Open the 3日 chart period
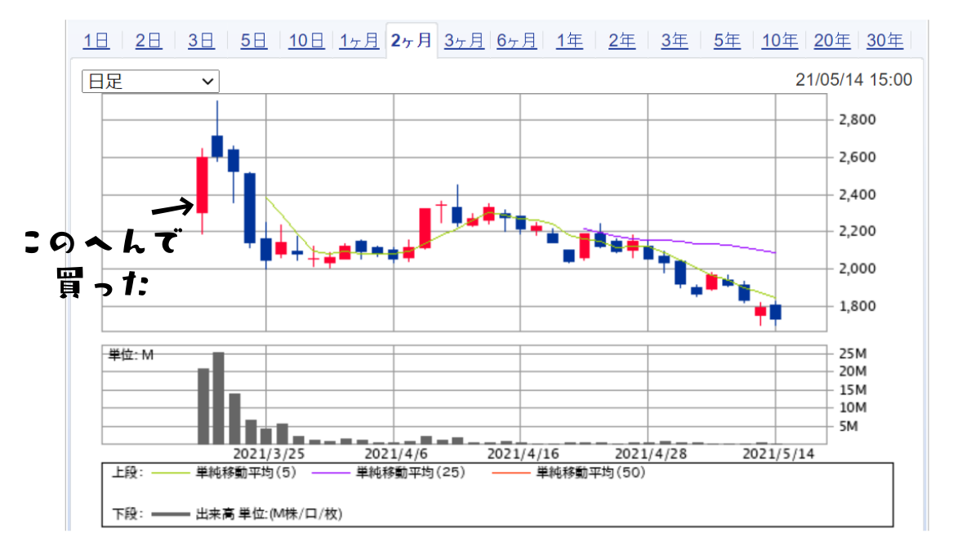980x551 pixels. pyautogui.click(x=201, y=40)
